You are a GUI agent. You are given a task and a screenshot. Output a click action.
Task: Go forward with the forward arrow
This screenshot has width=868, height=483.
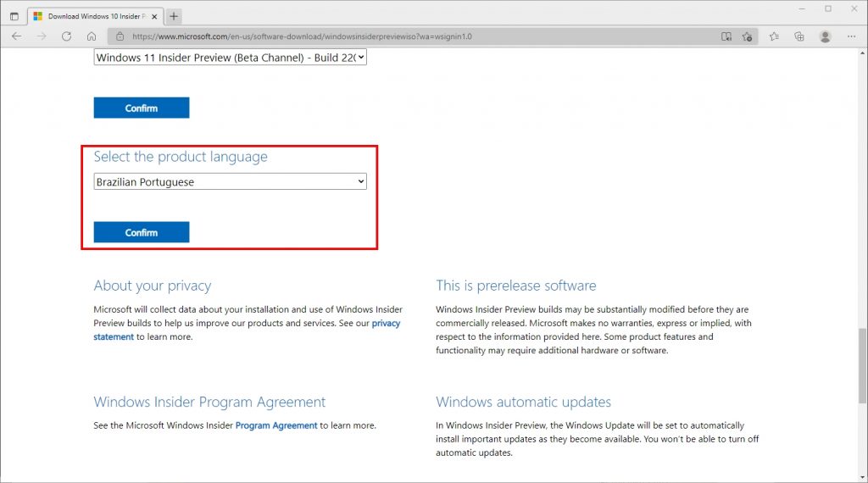tap(42, 36)
